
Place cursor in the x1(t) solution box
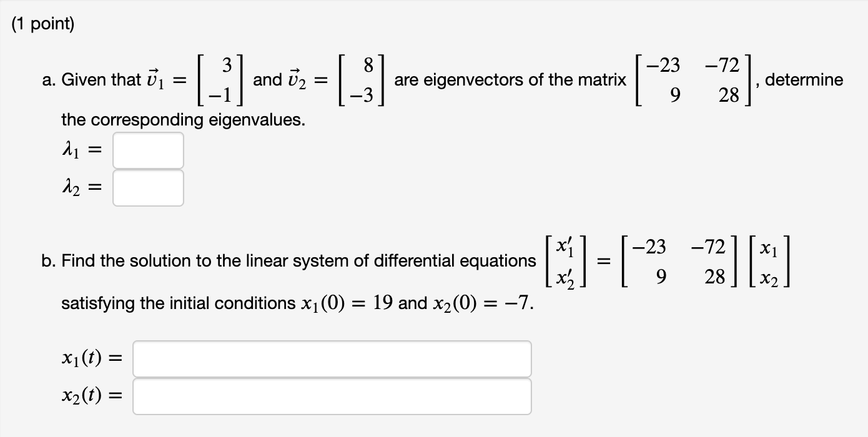[331, 358]
